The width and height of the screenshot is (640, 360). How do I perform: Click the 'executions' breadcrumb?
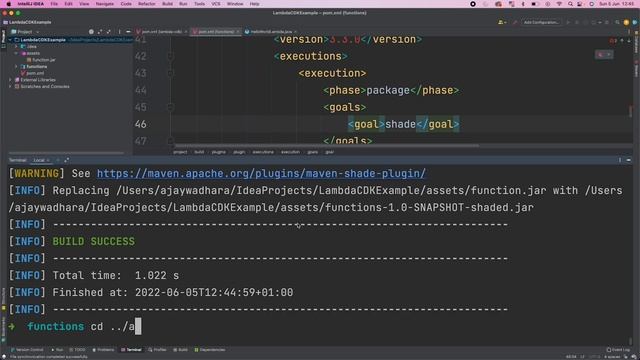pyautogui.click(x=263, y=152)
